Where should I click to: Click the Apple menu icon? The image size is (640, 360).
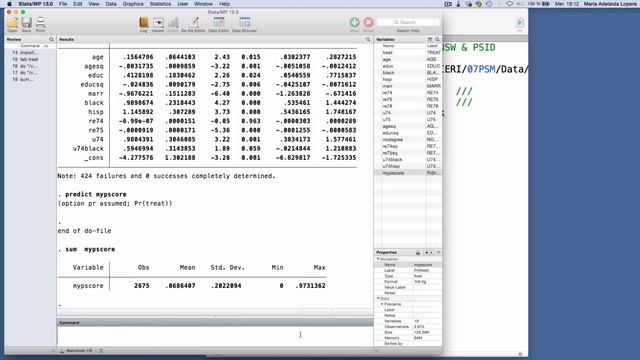pyautogui.click(x=9, y=4)
